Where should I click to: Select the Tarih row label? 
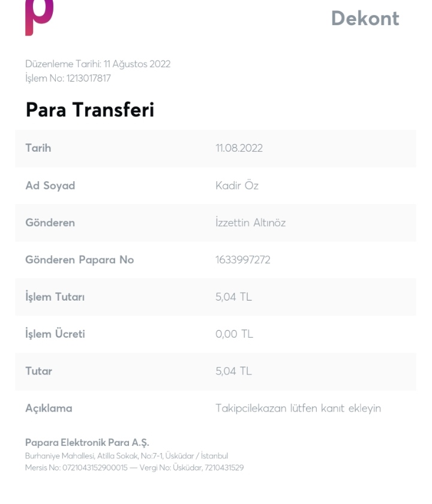click(x=38, y=148)
